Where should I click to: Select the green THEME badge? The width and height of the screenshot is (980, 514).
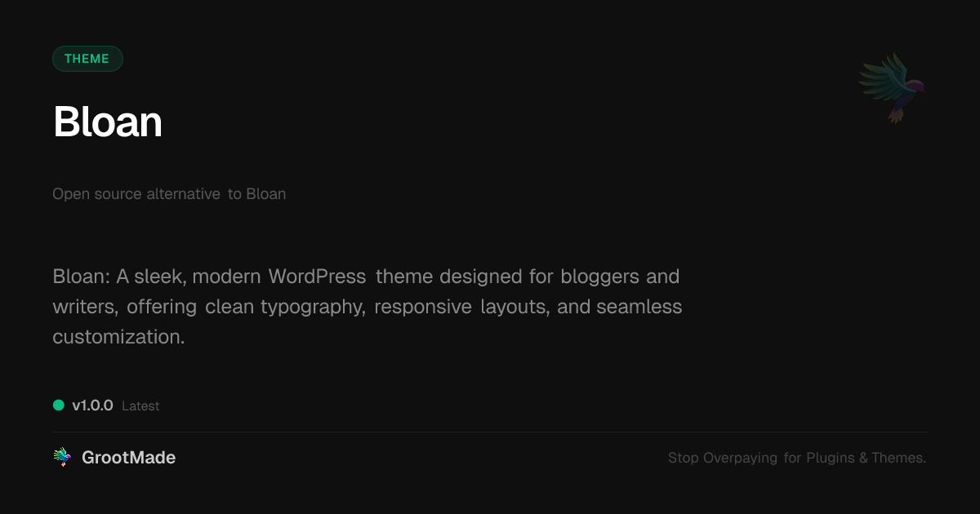tap(87, 59)
